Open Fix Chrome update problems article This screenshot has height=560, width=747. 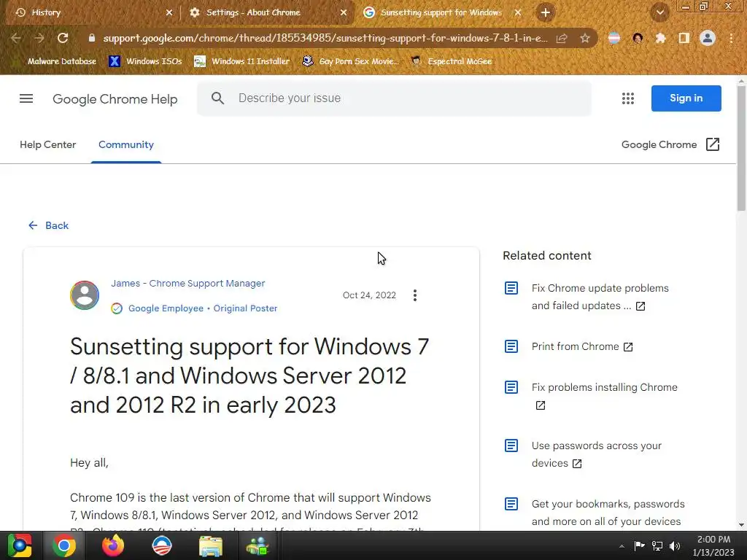point(600,297)
